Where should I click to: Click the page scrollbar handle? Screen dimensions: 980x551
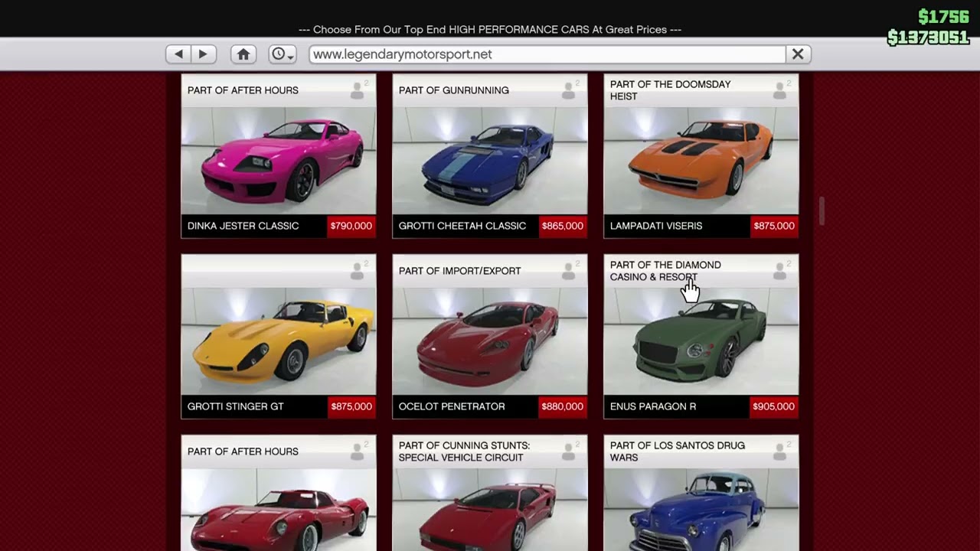pyautogui.click(x=822, y=211)
